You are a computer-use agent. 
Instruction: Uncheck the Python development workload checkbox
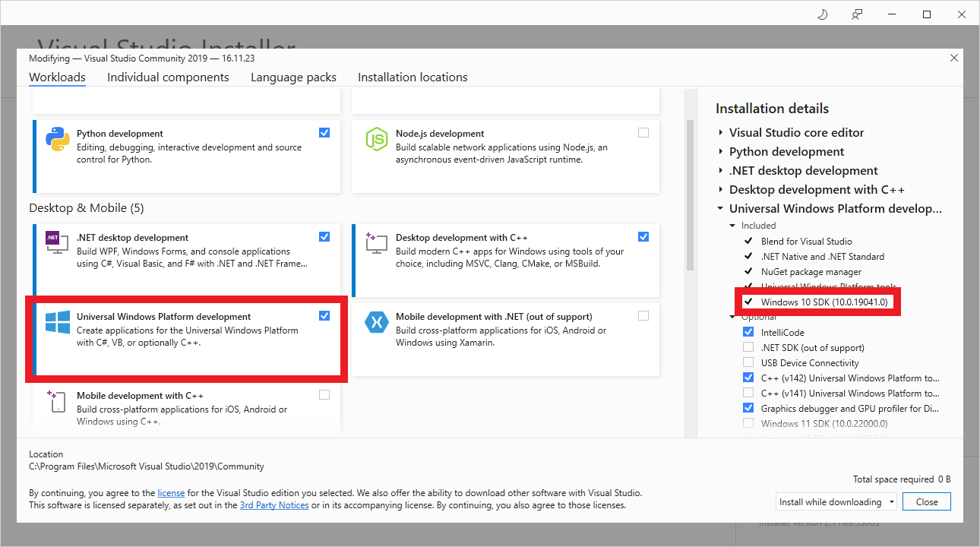[x=324, y=132]
